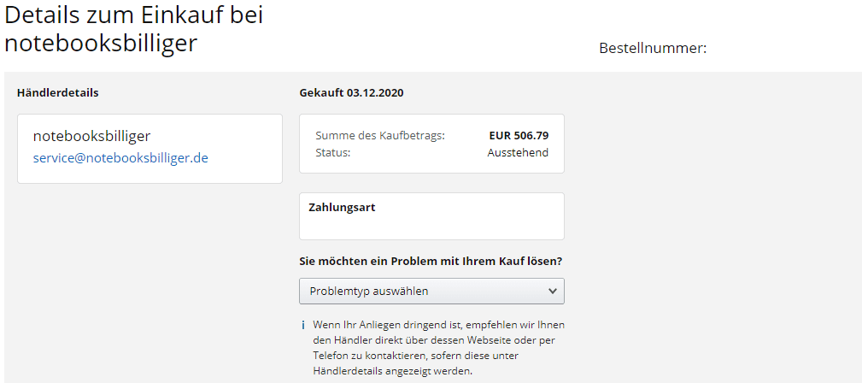Click the empty area below Zahlungsart
The width and height of the screenshot is (868, 383).
pyautogui.click(x=431, y=226)
